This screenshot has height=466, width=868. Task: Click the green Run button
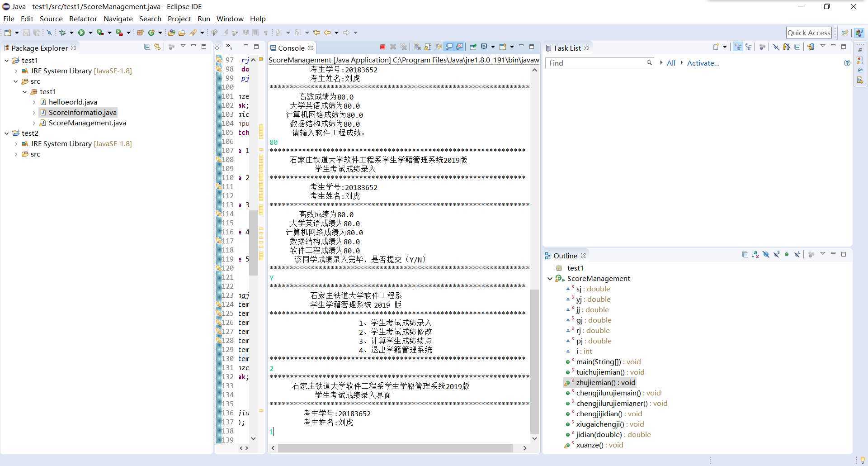[81, 33]
